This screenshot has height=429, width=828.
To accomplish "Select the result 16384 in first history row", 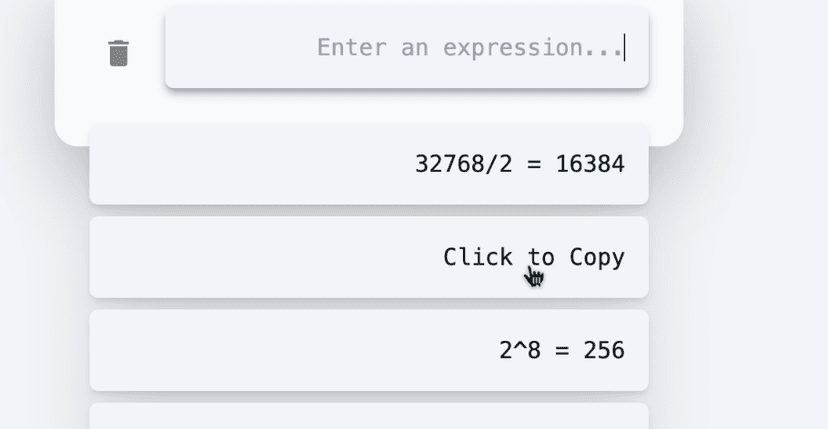I will pos(590,164).
